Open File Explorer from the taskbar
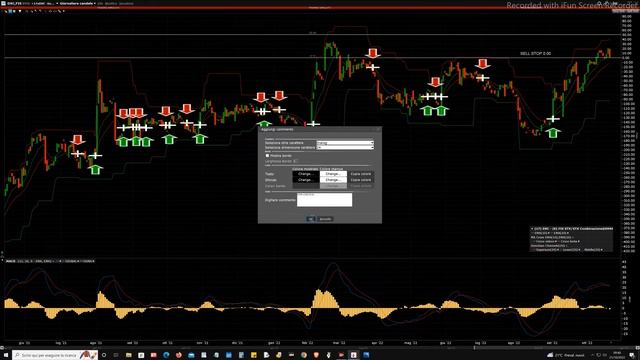 click(x=129, y=355)
